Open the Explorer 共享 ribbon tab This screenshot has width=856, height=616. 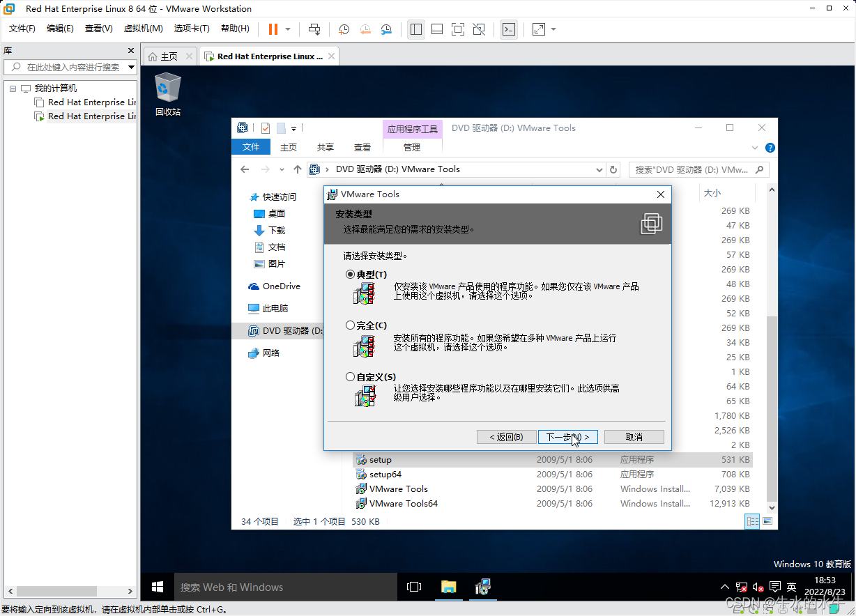pyautogui.click(x=326, y=147)
